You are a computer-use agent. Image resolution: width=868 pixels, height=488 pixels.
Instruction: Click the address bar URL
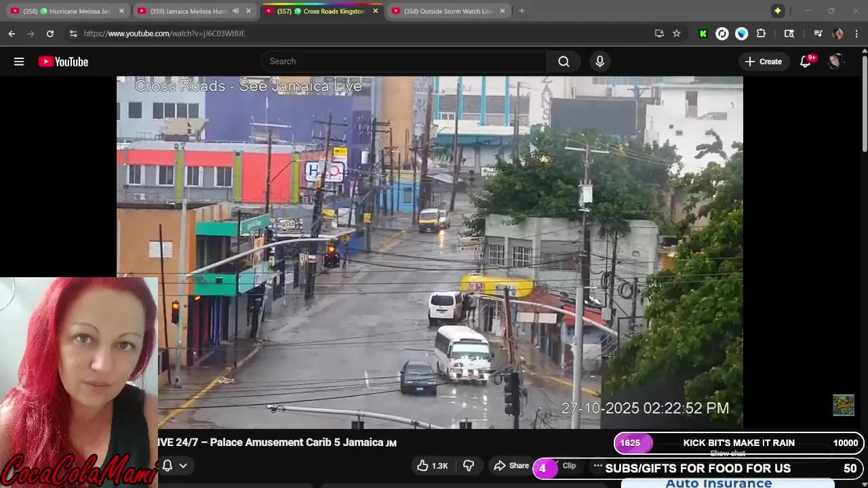tap(164, 33)
